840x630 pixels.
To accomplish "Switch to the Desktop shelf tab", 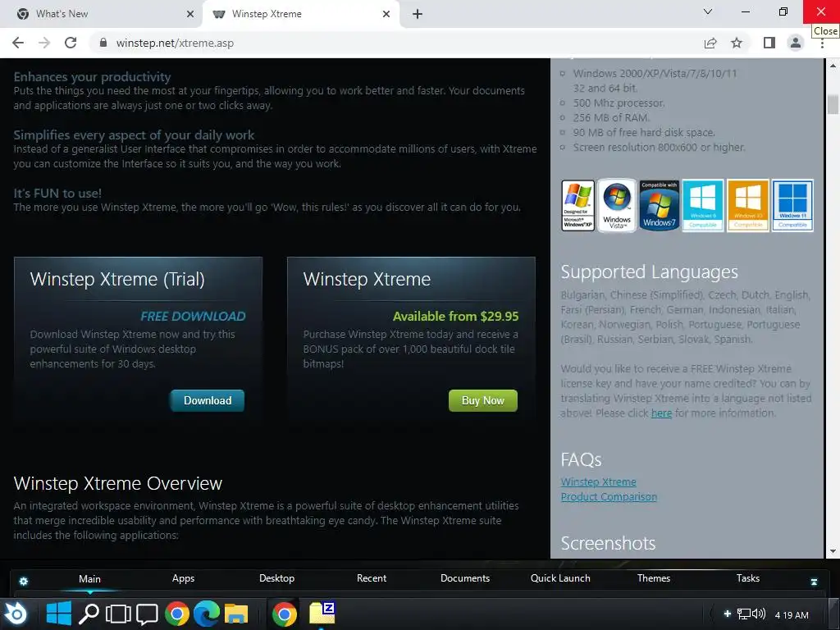I will tap(277, 578).
